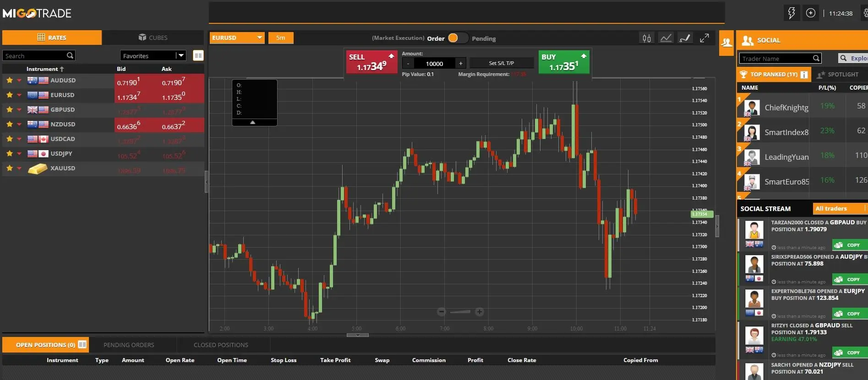This screenshot has height=380, width=868.
Task: Click the open positions list icon
Action: point(82,344)
